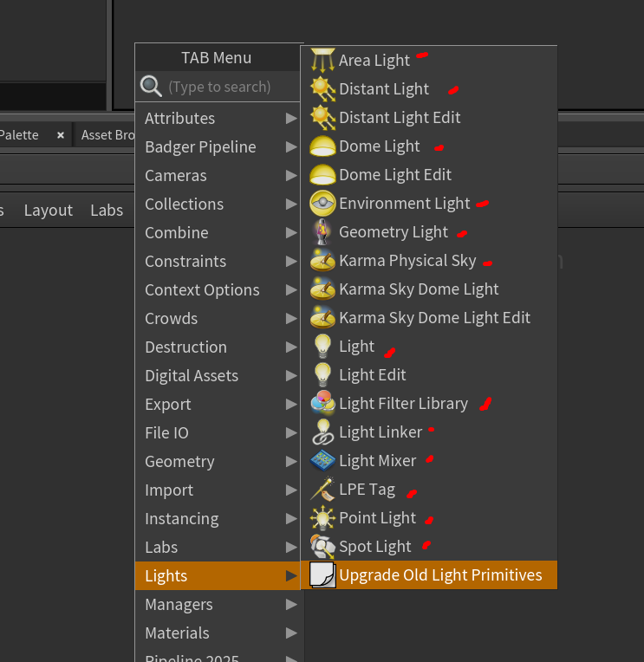Image resolution: width=644 pixels, height=662 pixels.
Task: Choose the Environment Light icon
Action: coord(322,204)
